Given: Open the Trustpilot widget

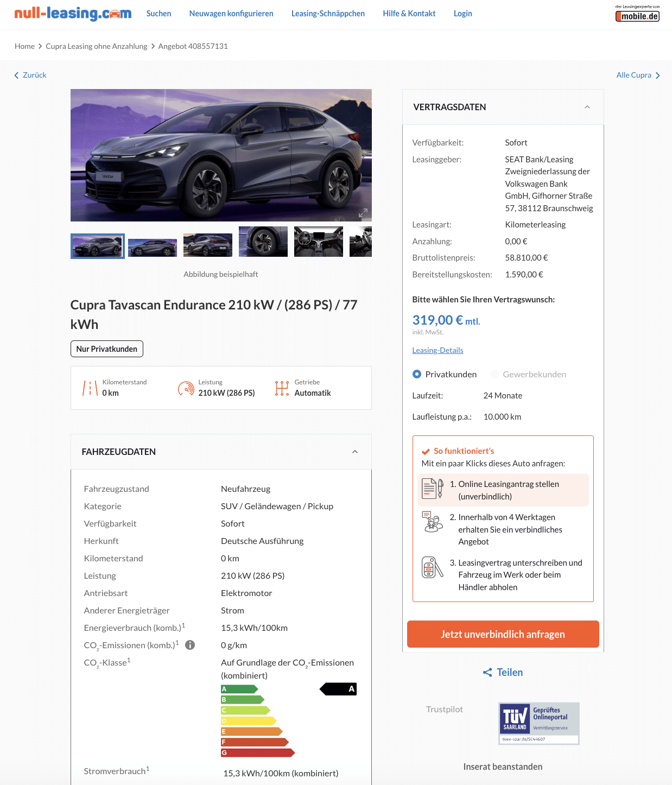Looking at the screenshot, I should 445,709.
